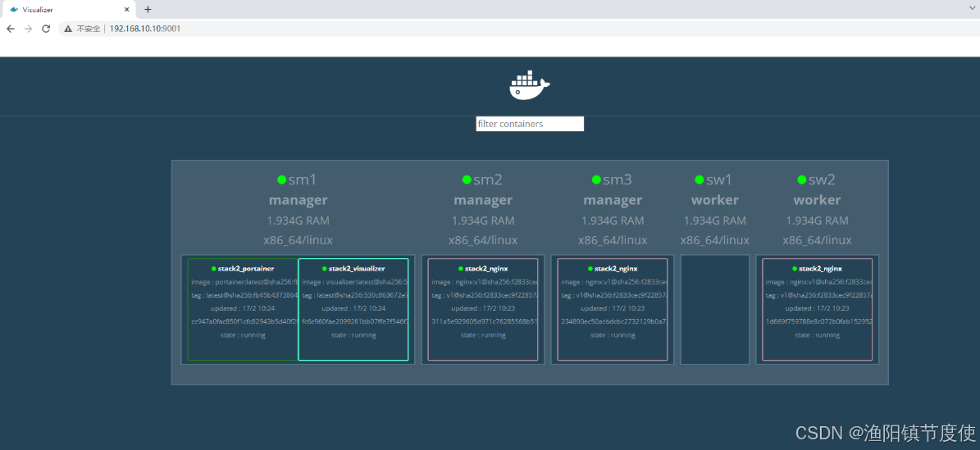Click state running in stack2_portainer
The width and height of the screenshot is (980, 450).
click(x=243, y=335)
